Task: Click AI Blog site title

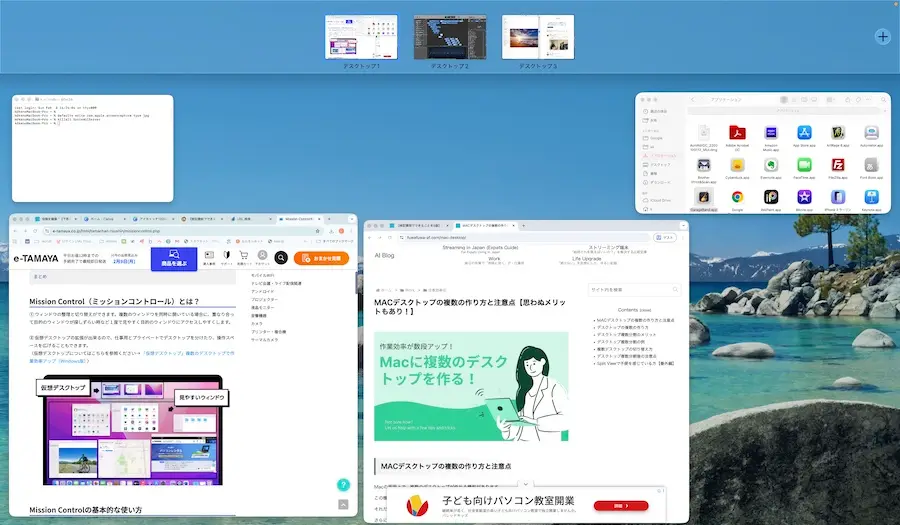Action: pos(385,255)
